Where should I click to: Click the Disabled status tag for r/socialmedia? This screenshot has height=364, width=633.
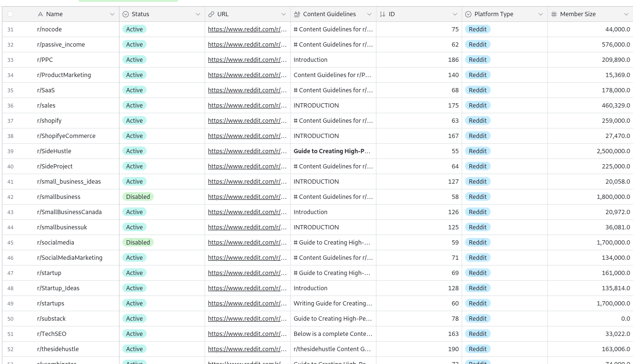coord(138,243)
